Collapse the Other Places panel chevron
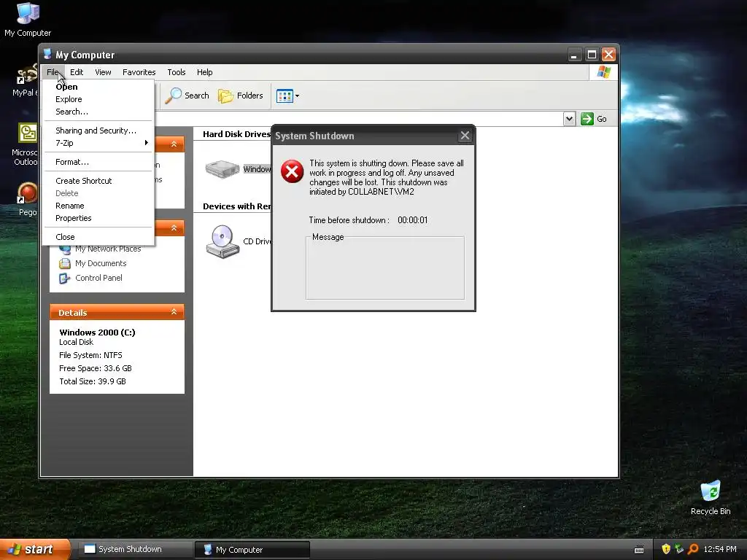Image resolution: width=747 pixels, height=560 pixels. click(x=174, y=228)
